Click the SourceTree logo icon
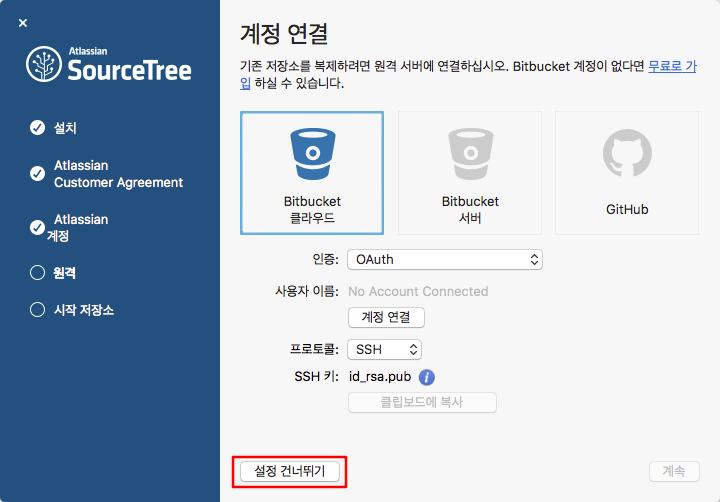 44,64
